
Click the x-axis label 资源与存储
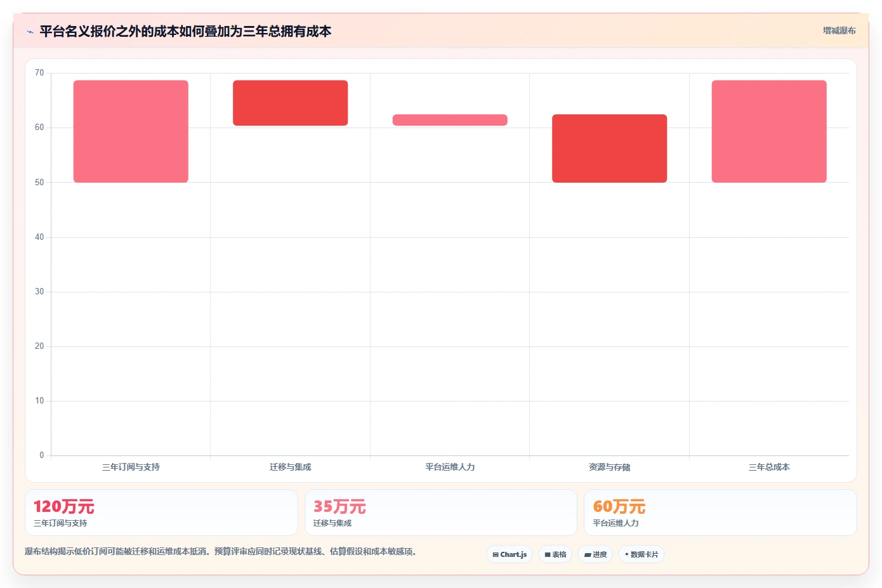coord(609,467)
